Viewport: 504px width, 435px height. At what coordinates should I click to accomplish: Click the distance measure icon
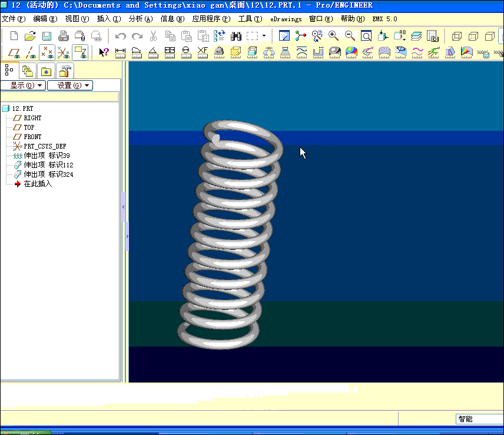coord(120,52)
